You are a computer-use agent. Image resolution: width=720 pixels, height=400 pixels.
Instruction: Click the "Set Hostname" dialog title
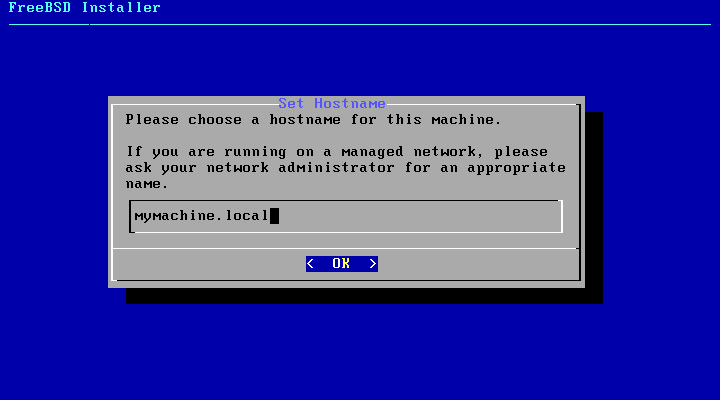[x=332, y=104]
